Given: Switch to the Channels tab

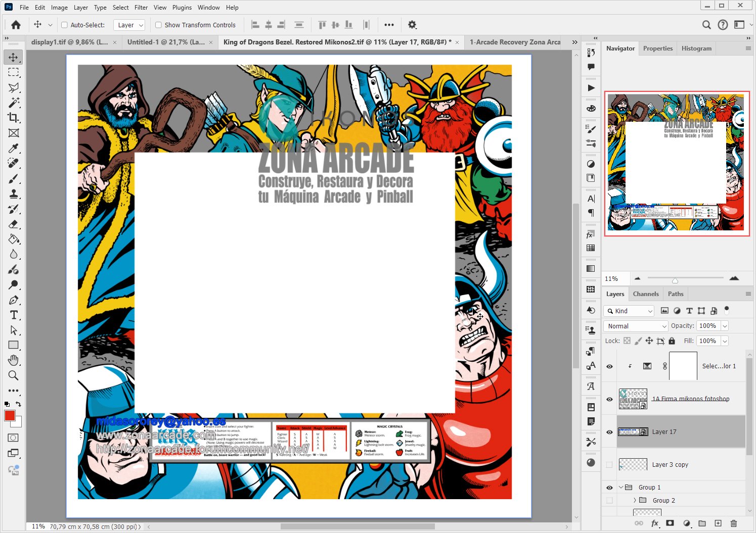Looking at the screenshot, I should [646, 294].
